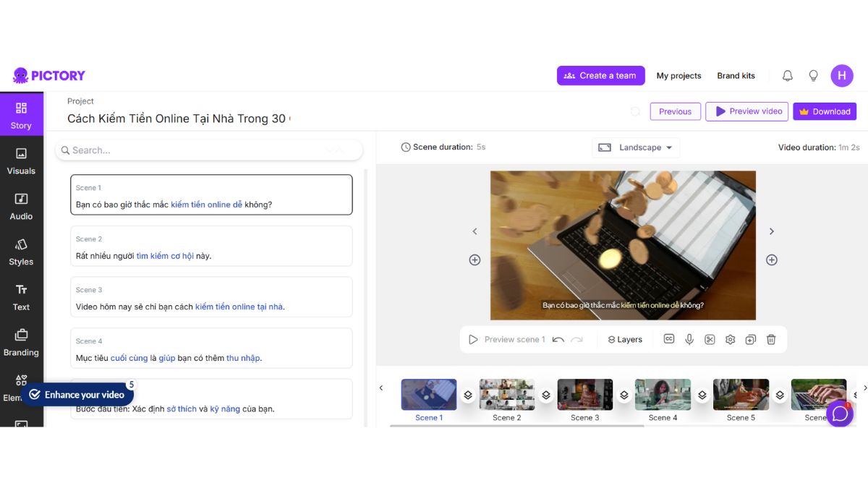Toggle the CC captions icon
Screen dimensions: 868x488
(669, 339)
